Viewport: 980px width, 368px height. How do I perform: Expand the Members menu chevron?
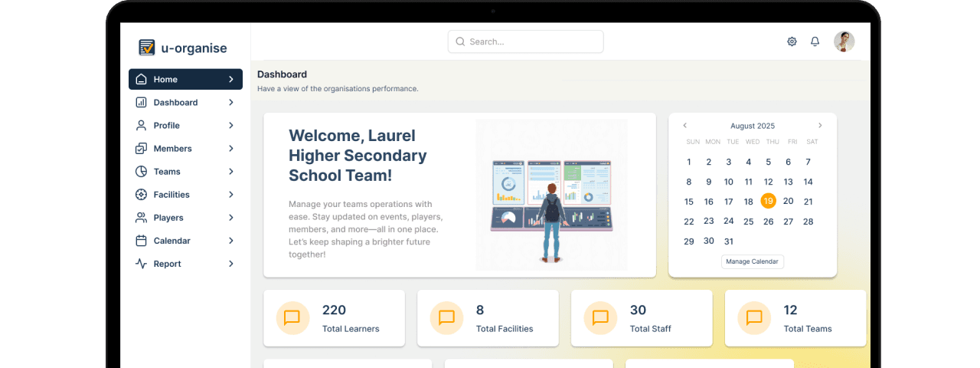[231, 148]
